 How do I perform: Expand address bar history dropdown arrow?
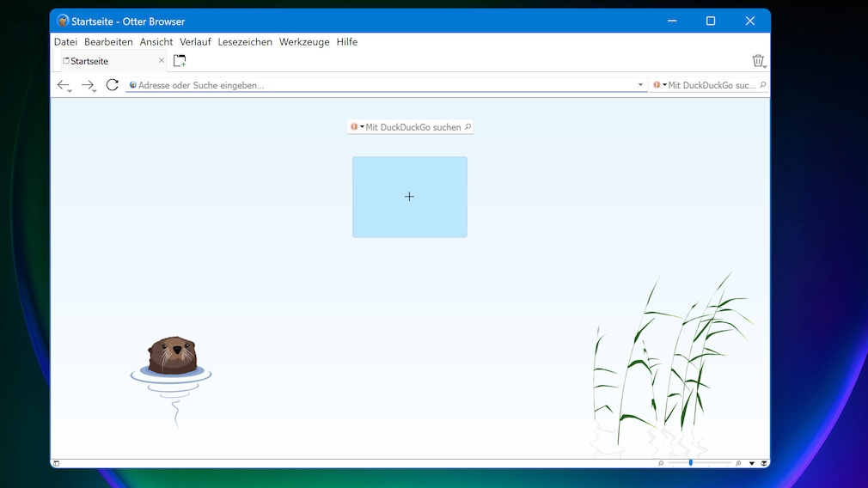point(640,85)
